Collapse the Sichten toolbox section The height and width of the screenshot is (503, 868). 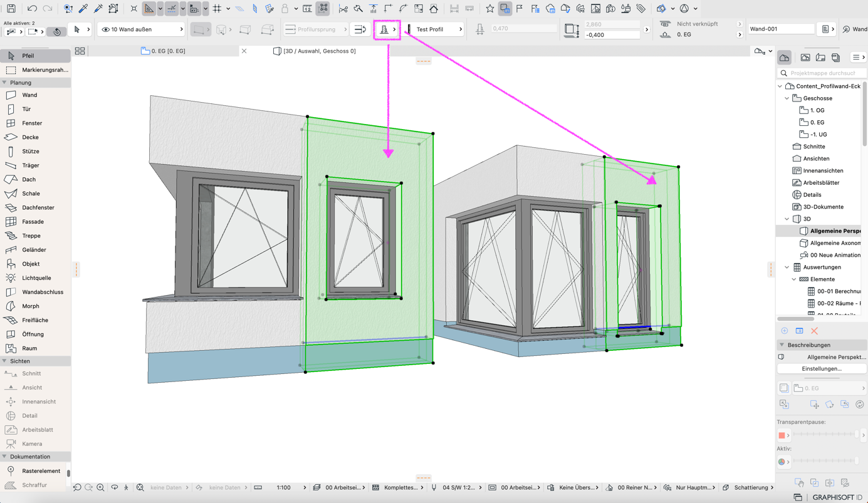pyautogui.click(x=4, y=361)
